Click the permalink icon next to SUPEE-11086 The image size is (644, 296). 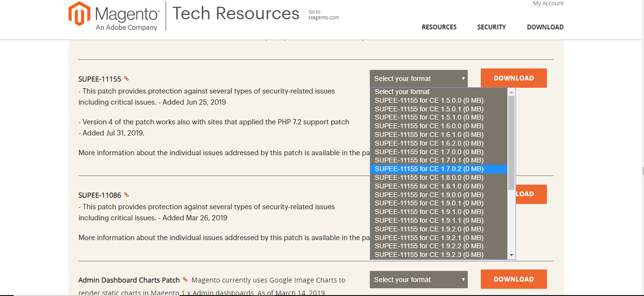(x=126, y=194)
